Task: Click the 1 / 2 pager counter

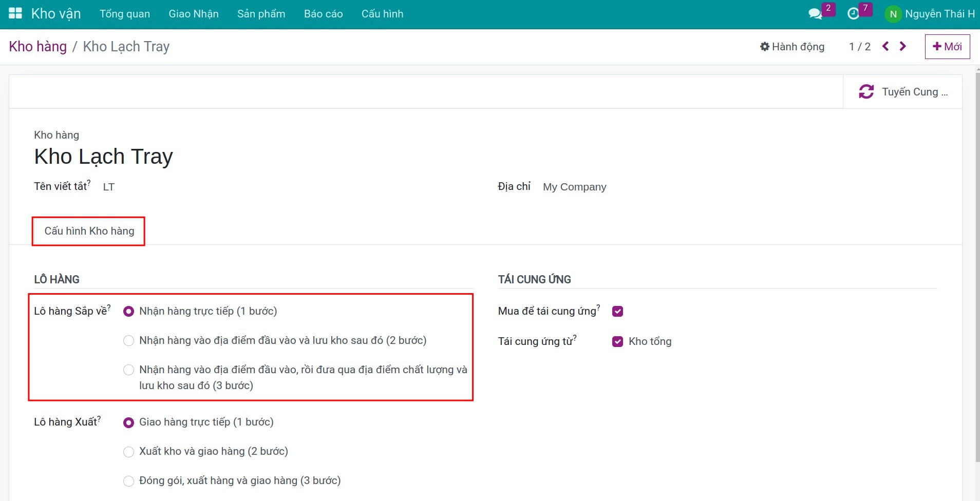Action: click(x=860, y=47)
